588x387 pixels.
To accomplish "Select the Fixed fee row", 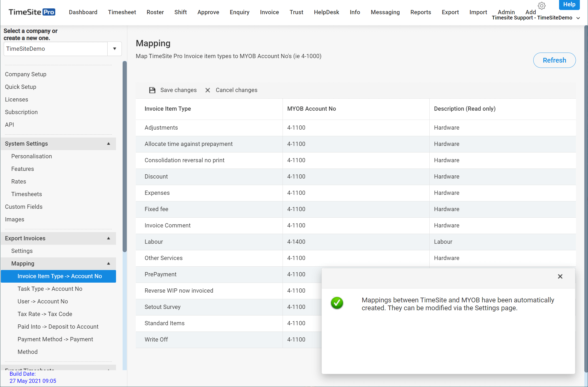I will point(356,209).
